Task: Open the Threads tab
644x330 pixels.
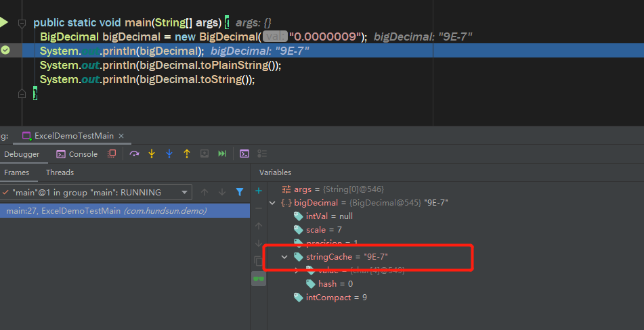Action: pyautogui.click(x=60, y=172)
